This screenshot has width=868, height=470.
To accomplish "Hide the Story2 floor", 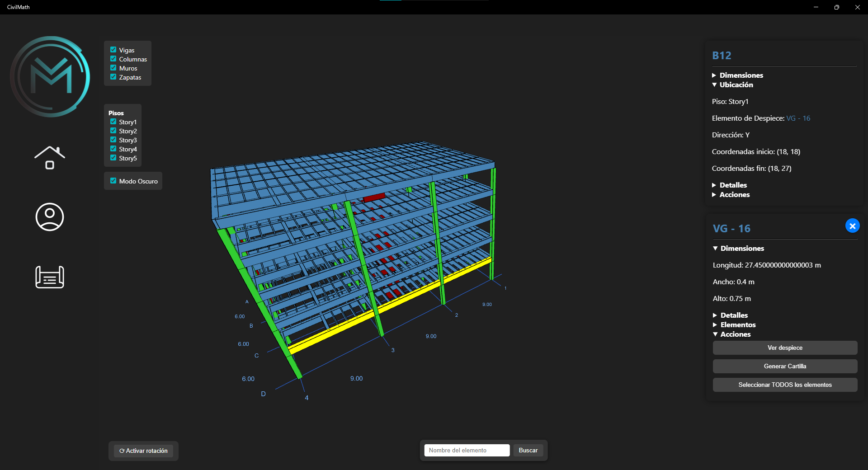I will click(x=113, y=131).
